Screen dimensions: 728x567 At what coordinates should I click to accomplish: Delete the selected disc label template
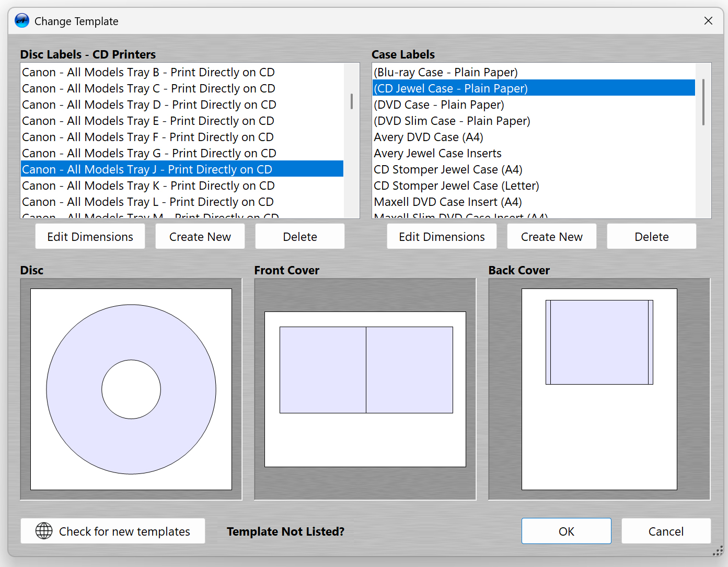point(300,237)
